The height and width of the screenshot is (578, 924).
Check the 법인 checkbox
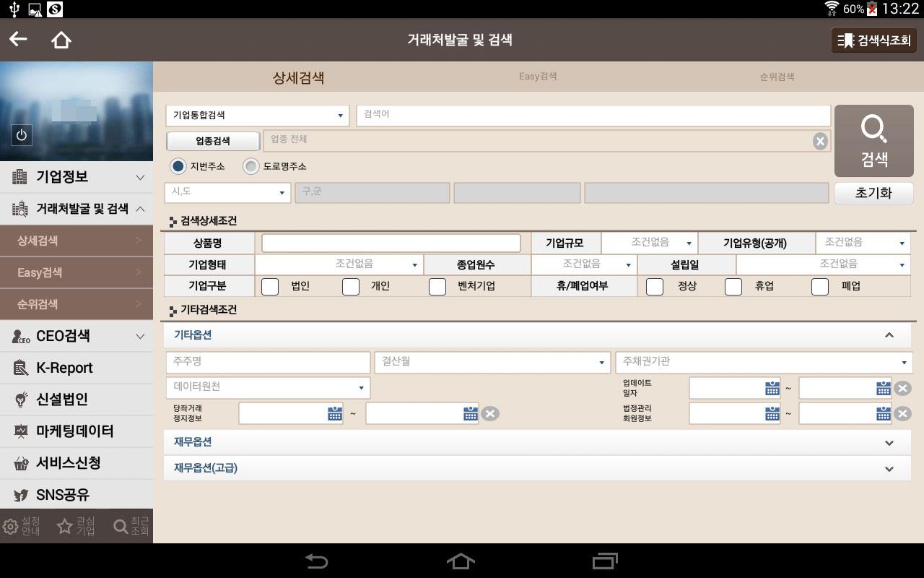tap(270, 286)
